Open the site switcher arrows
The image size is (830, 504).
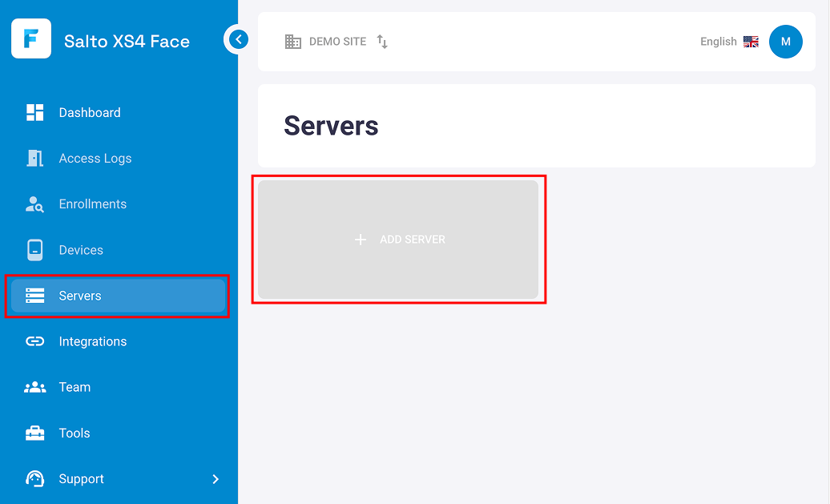click(382, 42)
